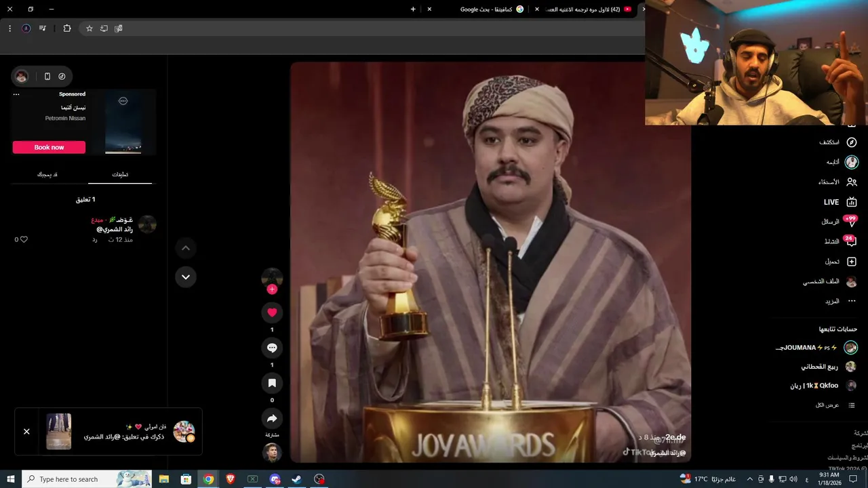
Task: Switch to the Comments (تعليقات) tab
Action: [x=120, y=174]
